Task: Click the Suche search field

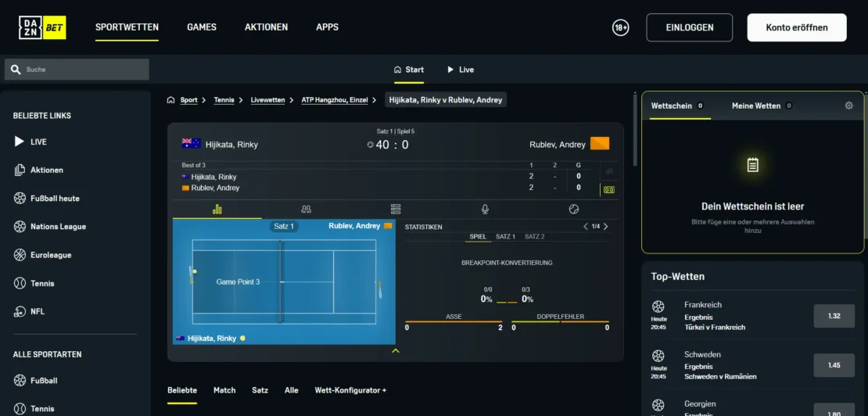Action: [77, 70]
